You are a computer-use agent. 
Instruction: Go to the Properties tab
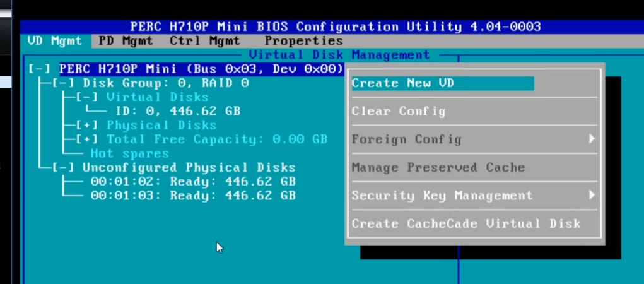coord(303,41)
